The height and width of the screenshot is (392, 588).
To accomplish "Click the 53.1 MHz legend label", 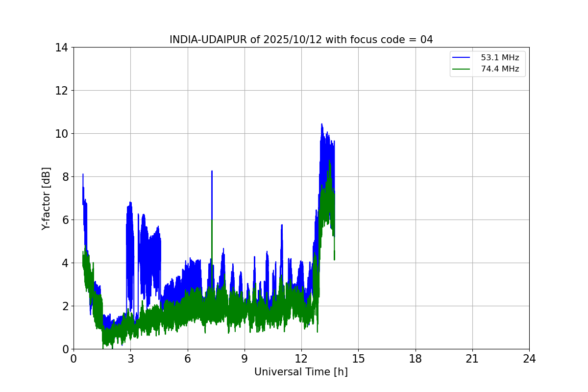I will coord(500,57).
